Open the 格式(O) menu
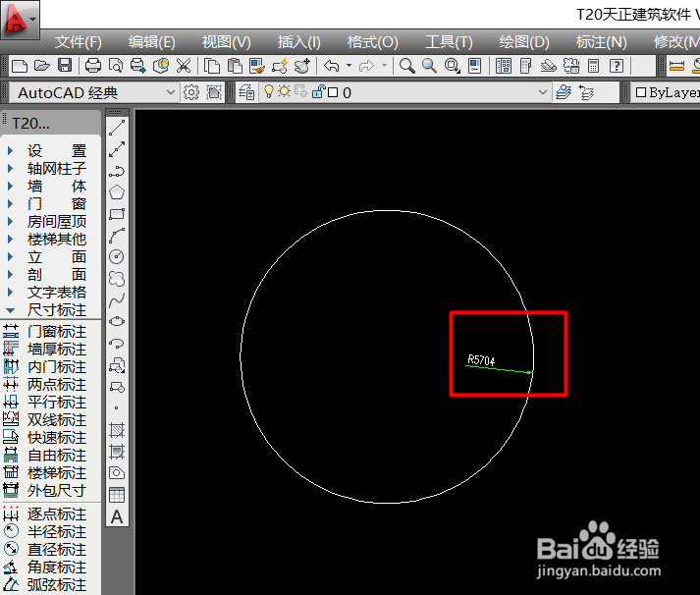This screenshot has height=595, width=700. (x=373, y=42)
